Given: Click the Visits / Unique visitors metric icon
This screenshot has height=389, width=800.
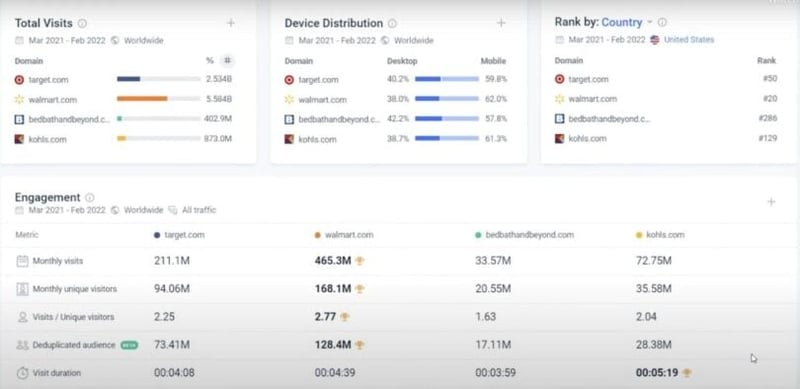Looking at the screenshot, I should 22,317.
